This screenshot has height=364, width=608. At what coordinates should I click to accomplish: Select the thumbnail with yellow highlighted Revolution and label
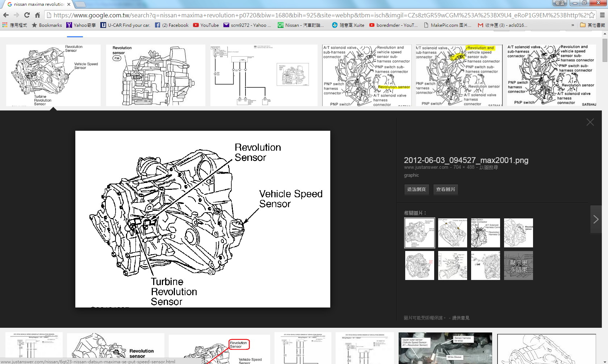click(x=459, y=75)
